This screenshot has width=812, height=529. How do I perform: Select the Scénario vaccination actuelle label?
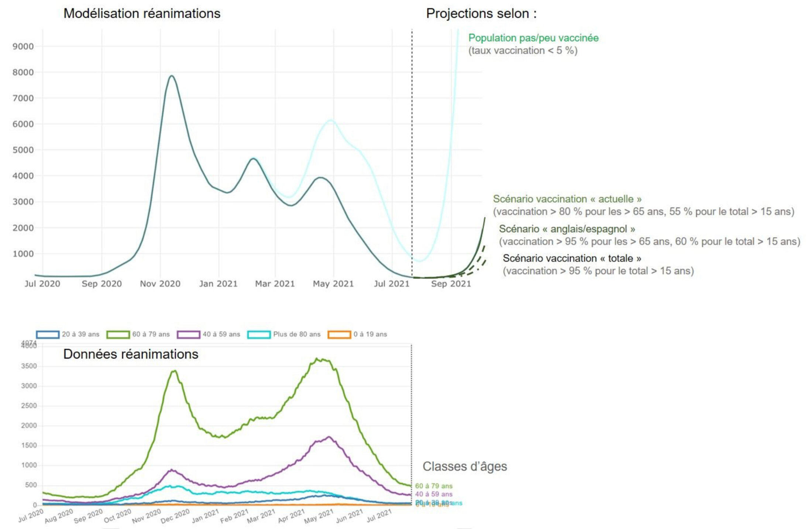coord(567,199)
